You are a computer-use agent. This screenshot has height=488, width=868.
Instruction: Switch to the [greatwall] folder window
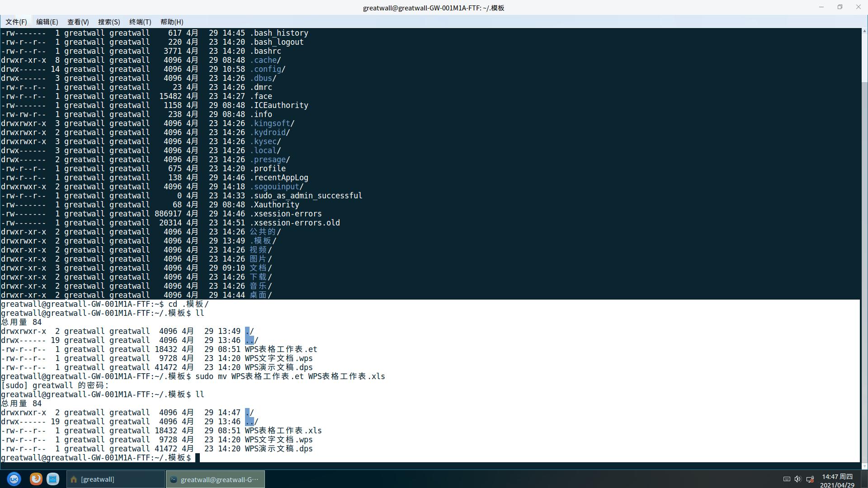point(116,479)
